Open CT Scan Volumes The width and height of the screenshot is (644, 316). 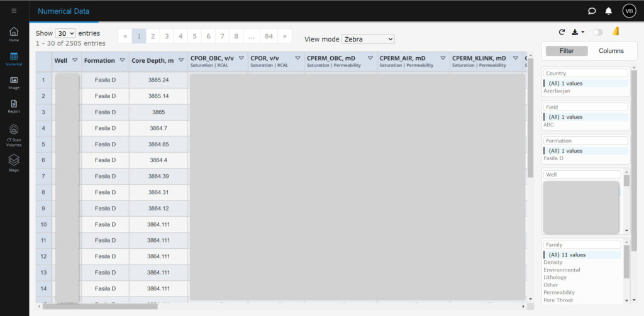point(14,133)
